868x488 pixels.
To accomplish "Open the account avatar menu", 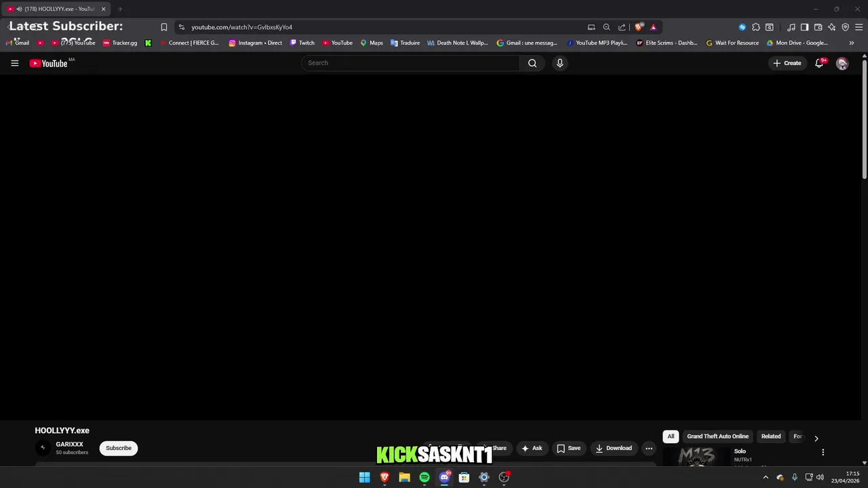I will tap(842, 63).
